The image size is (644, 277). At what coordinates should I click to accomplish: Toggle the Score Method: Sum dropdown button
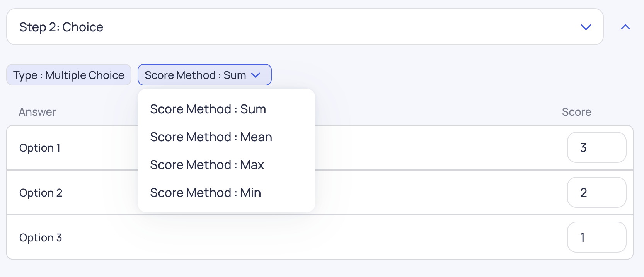point(204,75)
